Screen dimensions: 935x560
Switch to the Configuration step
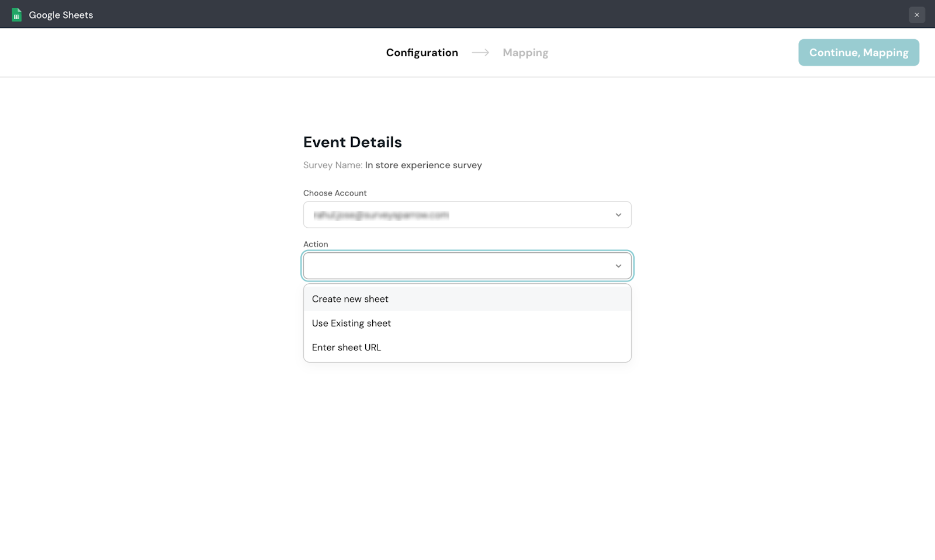[422, 53]
